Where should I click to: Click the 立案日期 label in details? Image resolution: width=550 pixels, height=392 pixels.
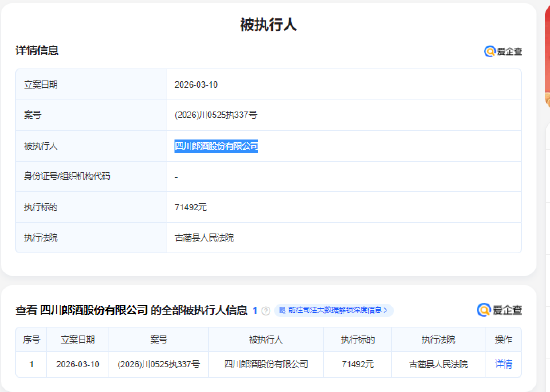(41, 85)
